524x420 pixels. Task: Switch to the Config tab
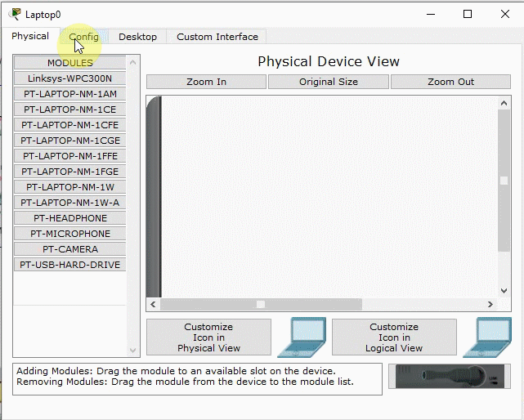(83, 37)
